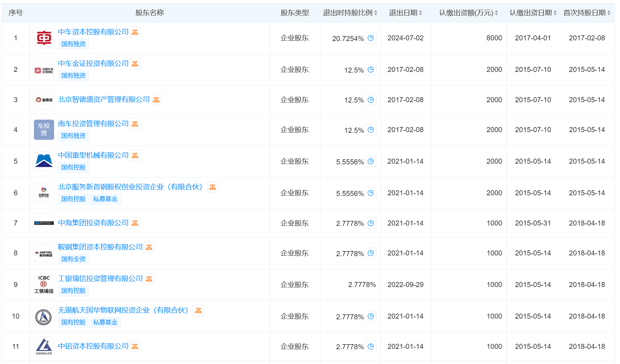This screenshot has width=620, height=364.
Task: Click the 中车资本控股 red logo thumbnail
Action: pos(44,38)
